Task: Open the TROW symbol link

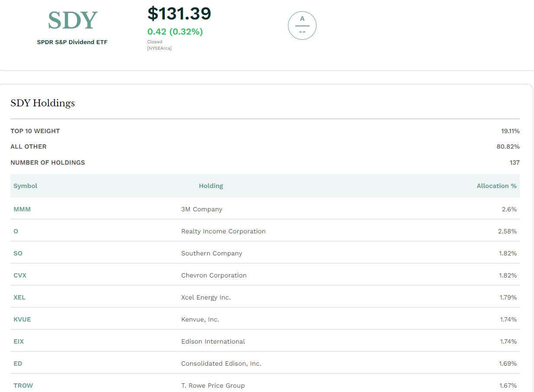Action: [x=23, y=386]
